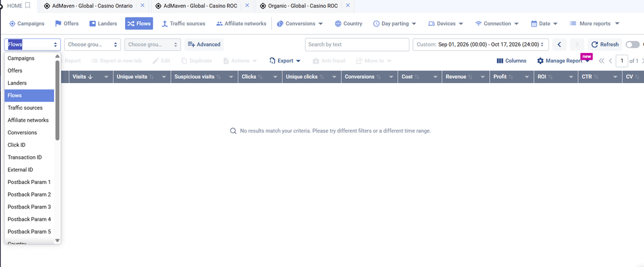Open the Visits column dropdown arrow
The height and width of the screenshot is (267, 644).
pyautogui.click(x=107, y=77)
